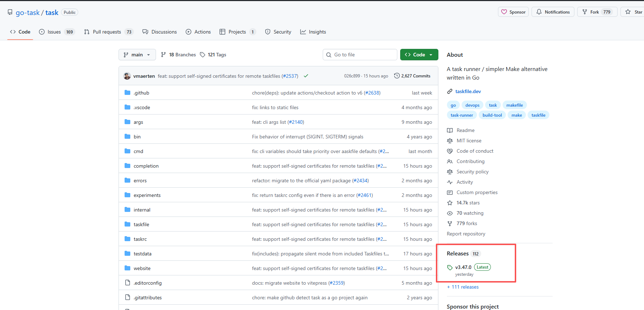Screen dimensions: 644x310
Task: Open the v3.47.0 Latest release
Action: click(x=469, y=270)
